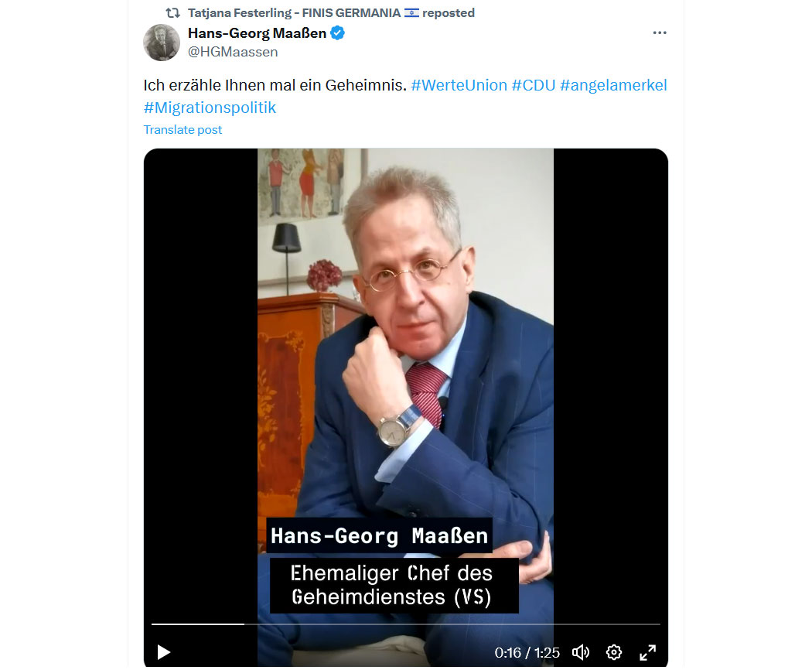Click the video frame to play

coord(405,384)
